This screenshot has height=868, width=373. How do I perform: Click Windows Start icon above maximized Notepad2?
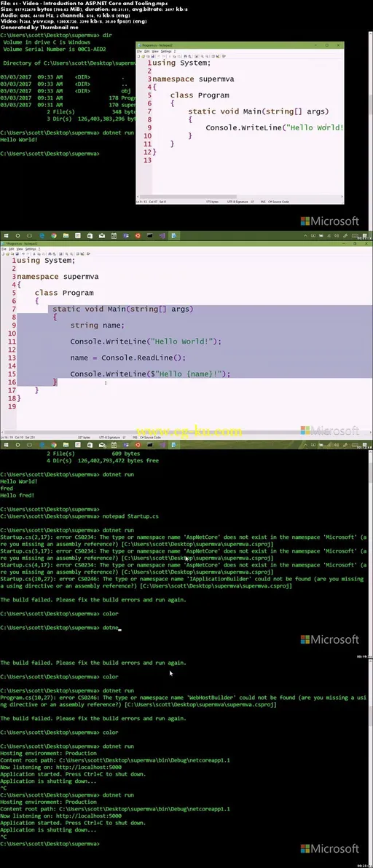(x=6, y=235)
